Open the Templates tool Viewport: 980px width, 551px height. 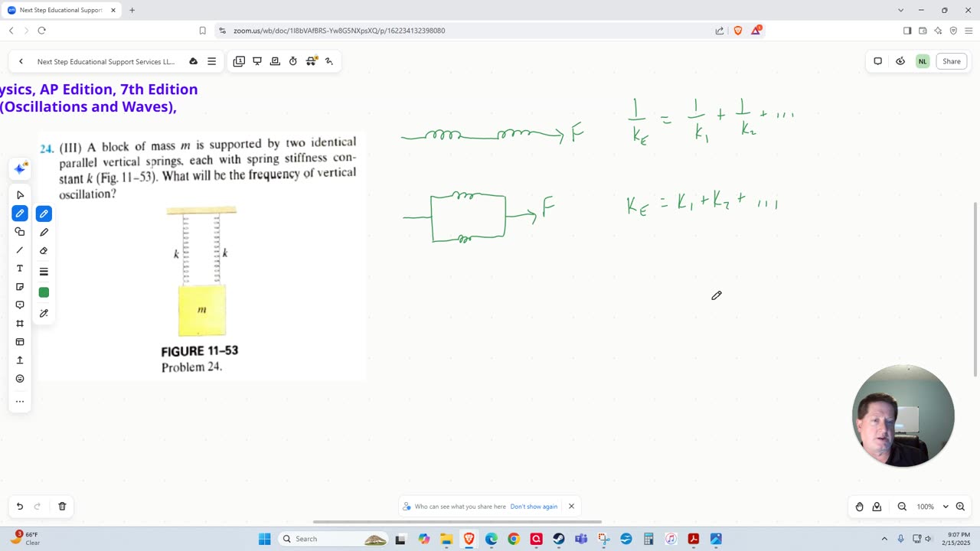(x=20, y=342)
